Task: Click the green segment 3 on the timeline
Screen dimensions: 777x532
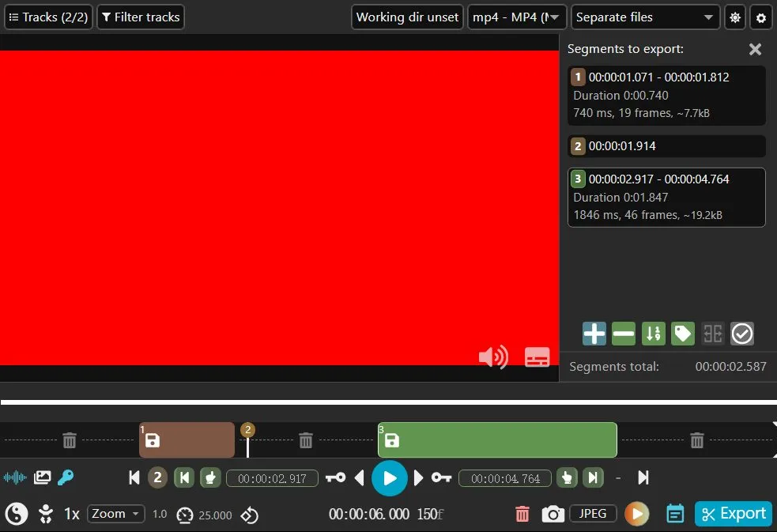Action: [497, 440]
